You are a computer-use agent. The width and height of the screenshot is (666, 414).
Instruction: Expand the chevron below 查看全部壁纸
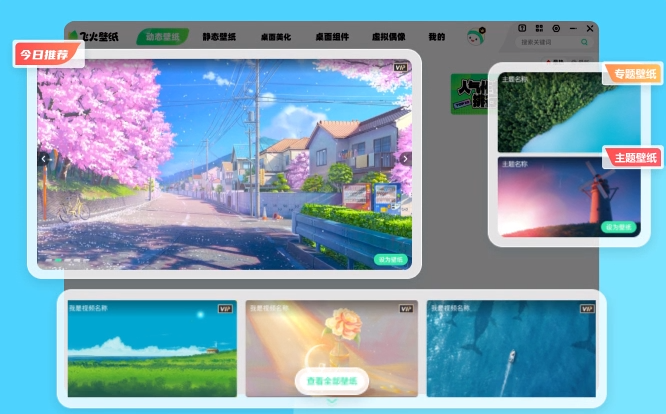[x=332, y=398]
